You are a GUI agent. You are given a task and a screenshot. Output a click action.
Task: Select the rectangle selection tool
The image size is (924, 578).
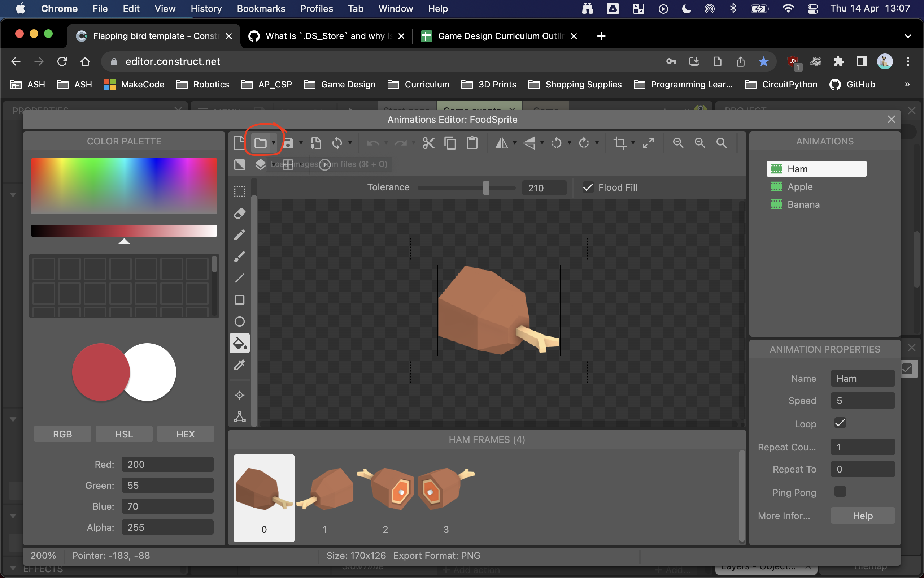tap(239, 191)
